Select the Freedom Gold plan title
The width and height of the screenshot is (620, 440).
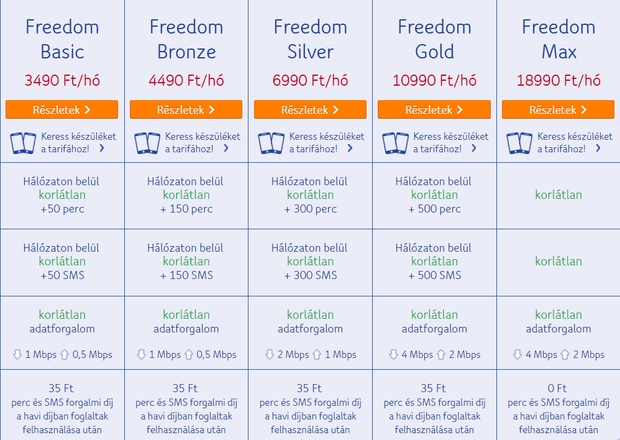click(x=434, y=39)
